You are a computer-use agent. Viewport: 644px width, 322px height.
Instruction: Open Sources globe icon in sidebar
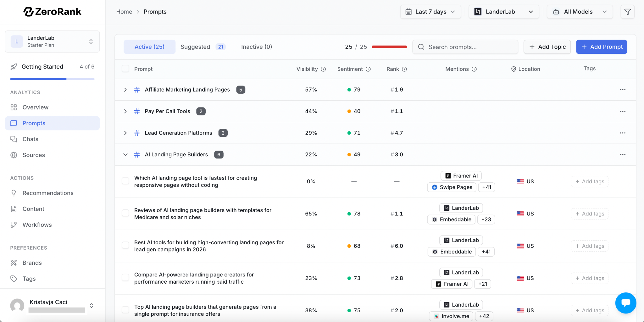point(14,155)
